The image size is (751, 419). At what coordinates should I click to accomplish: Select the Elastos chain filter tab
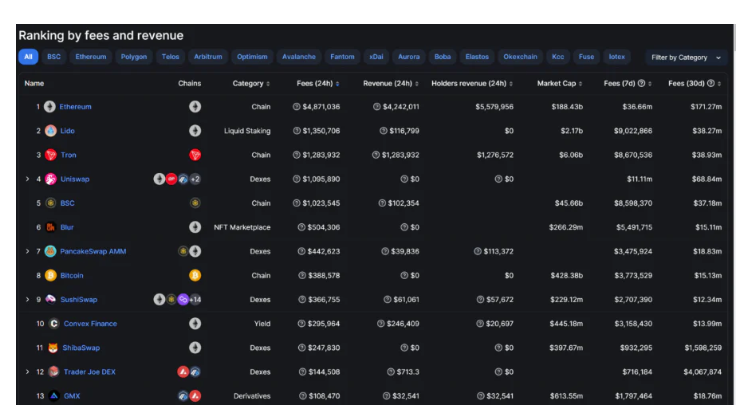coord(477,57)
